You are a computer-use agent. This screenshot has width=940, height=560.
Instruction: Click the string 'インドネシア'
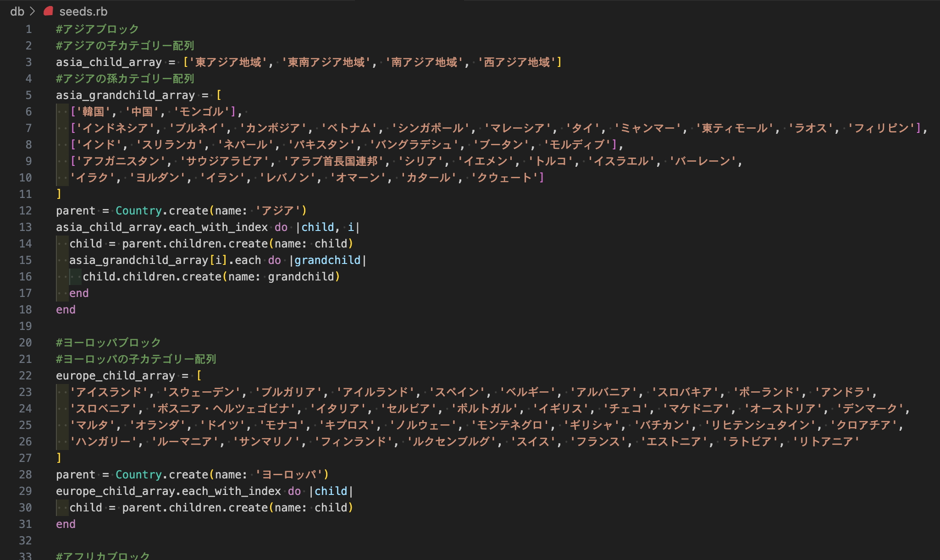coord(116,128)
